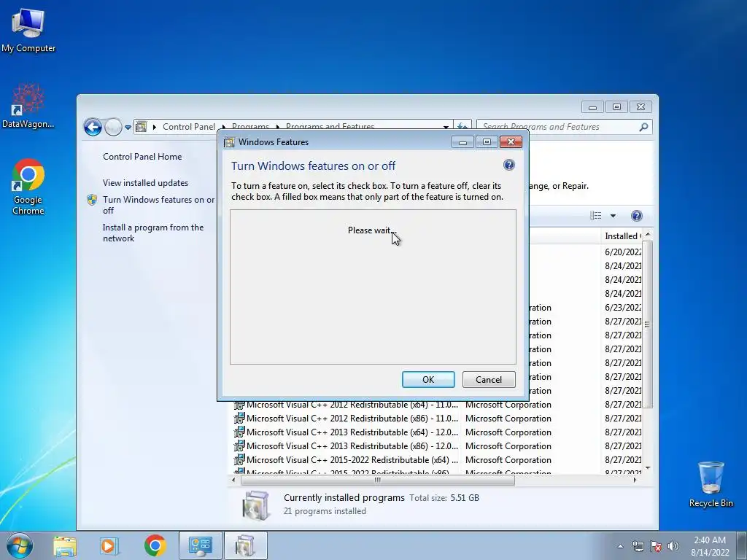Image resolution: width=747 pixels, height=560 pixels.
Task: Click the search magnifier icon
Action: 643,127
